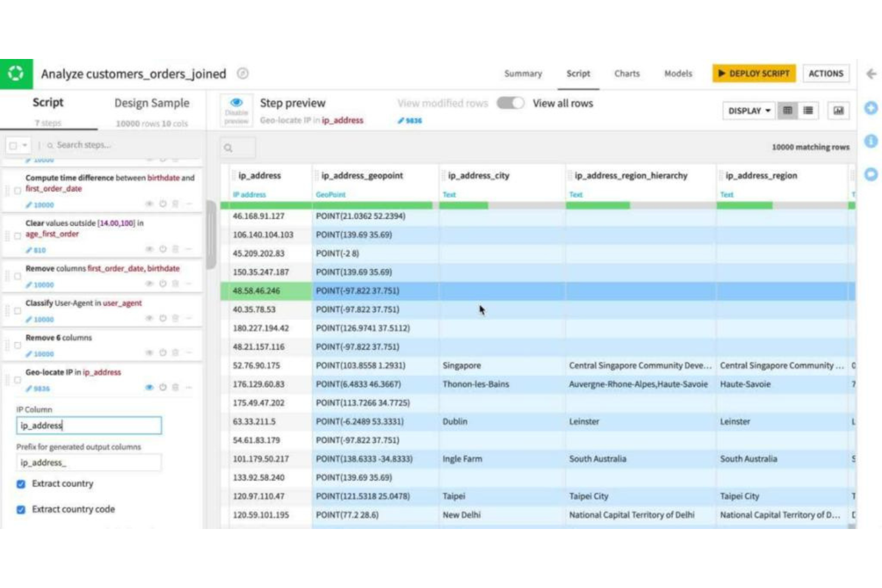
Task: Open more options for Geo-locate IP step
Action: [188, 387]
